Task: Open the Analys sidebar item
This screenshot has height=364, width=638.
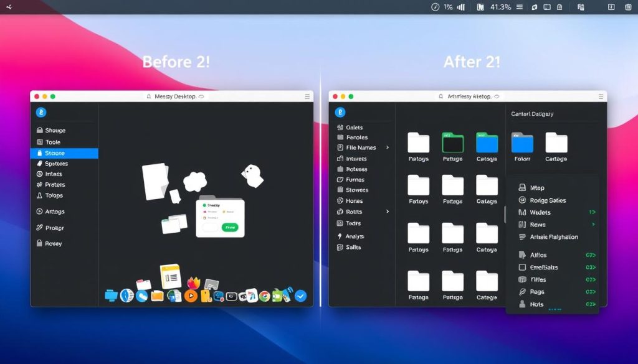Action: (351, 236)
